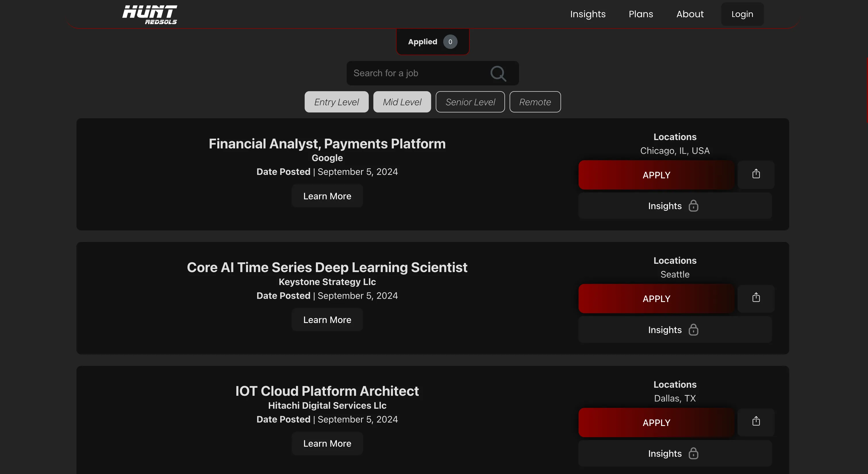Toggle the Entry Level filter
The image size is (868, 474).
(x=336, y=102)
